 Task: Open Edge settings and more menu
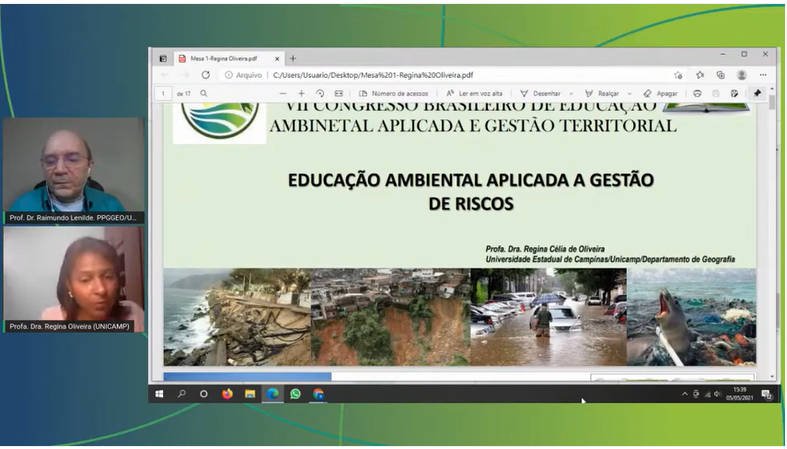click(x=763, y=75)
